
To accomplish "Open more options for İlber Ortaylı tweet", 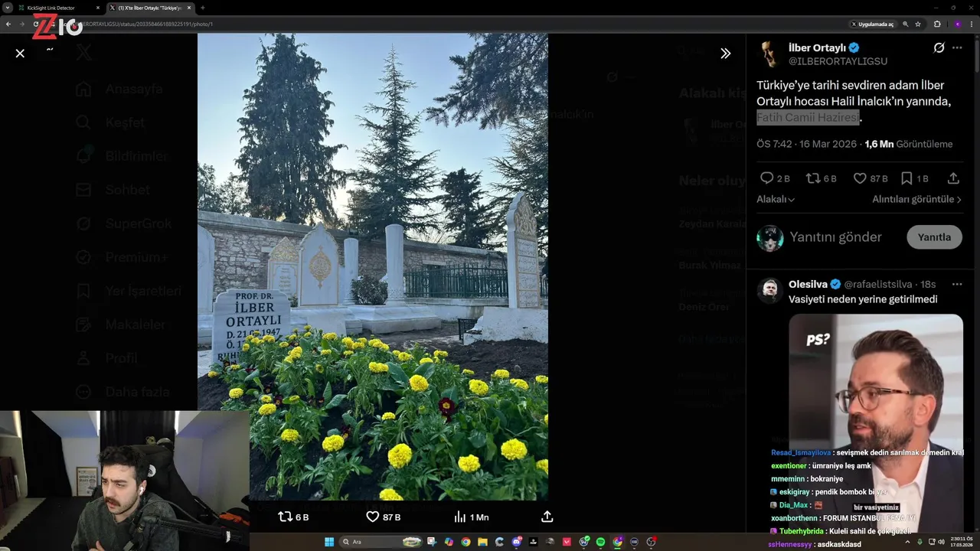I will click(957, 47).
